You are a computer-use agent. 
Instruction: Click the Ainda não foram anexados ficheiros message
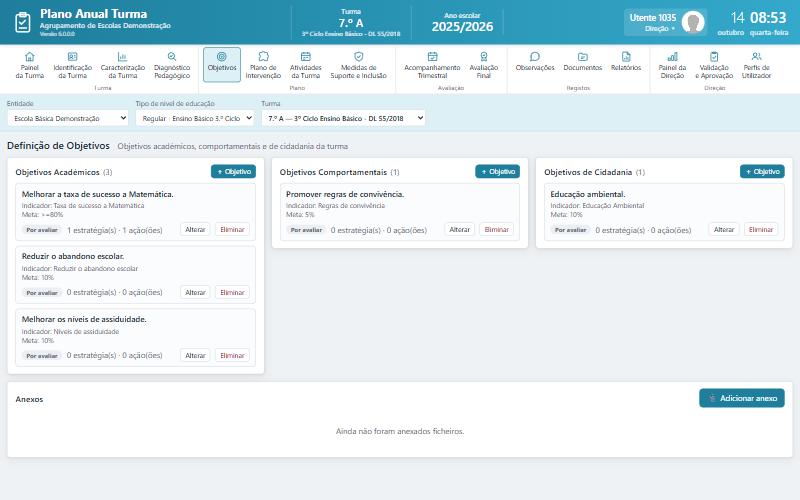click(x=400, y=432)
